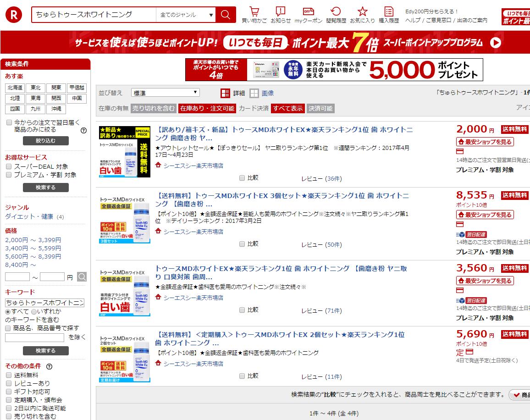This screenshot has height=420, width=530.
Task: Select すべて表示 card payment tab
Action: (x=288, y=108)
